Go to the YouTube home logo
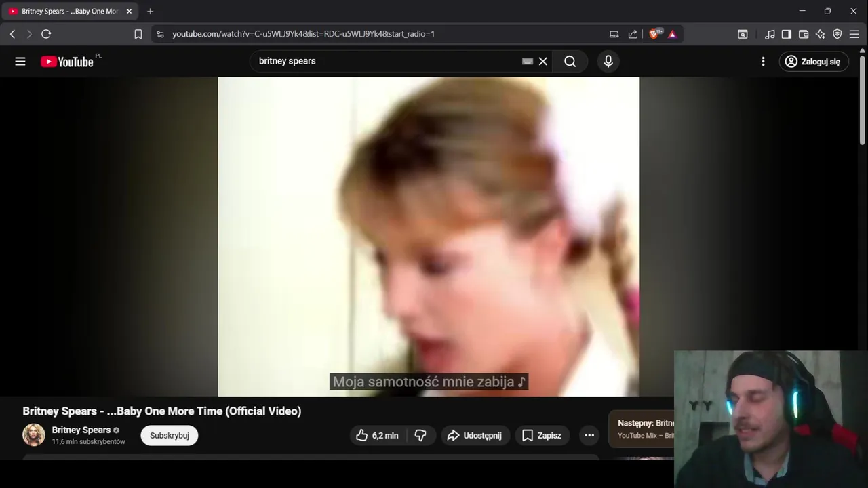The height and width of the screenshot is (488, 868). click(67, 62)
